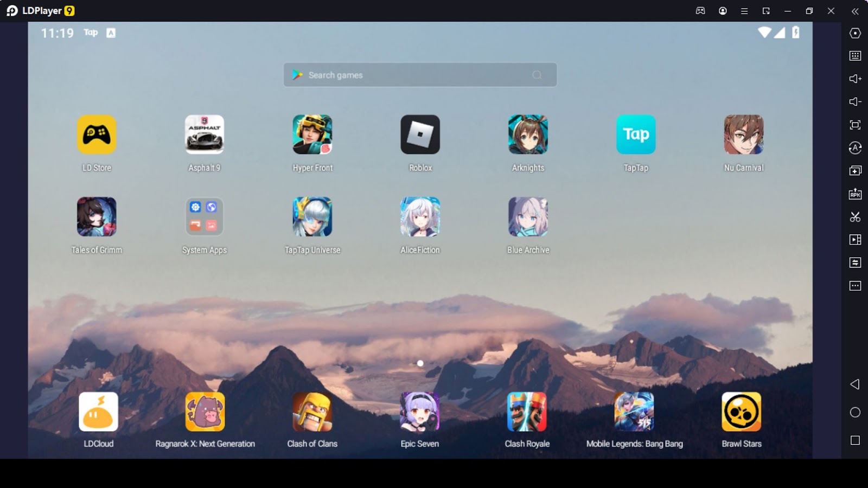This screenshot has width=868, height=488.
Task: Click the Wi-Fi status icon
Action: pyautogui.click(x=764, y=33)
